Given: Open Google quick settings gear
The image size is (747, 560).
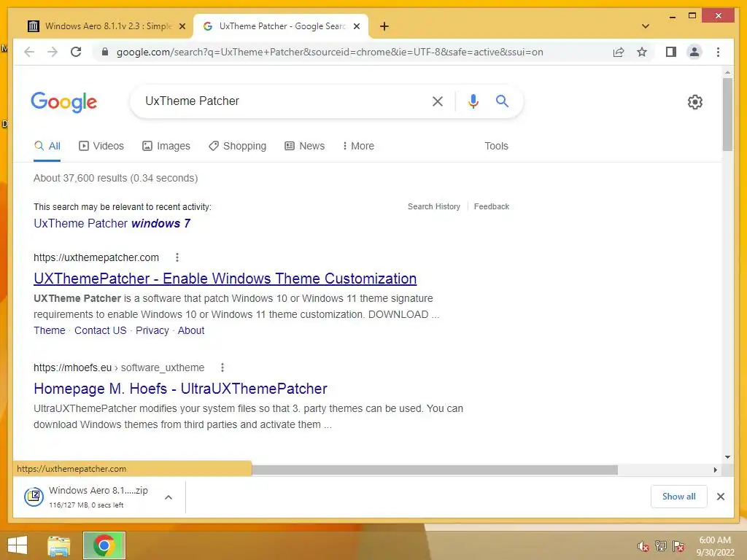Looking at the screenshot, I should click(695, 102).
